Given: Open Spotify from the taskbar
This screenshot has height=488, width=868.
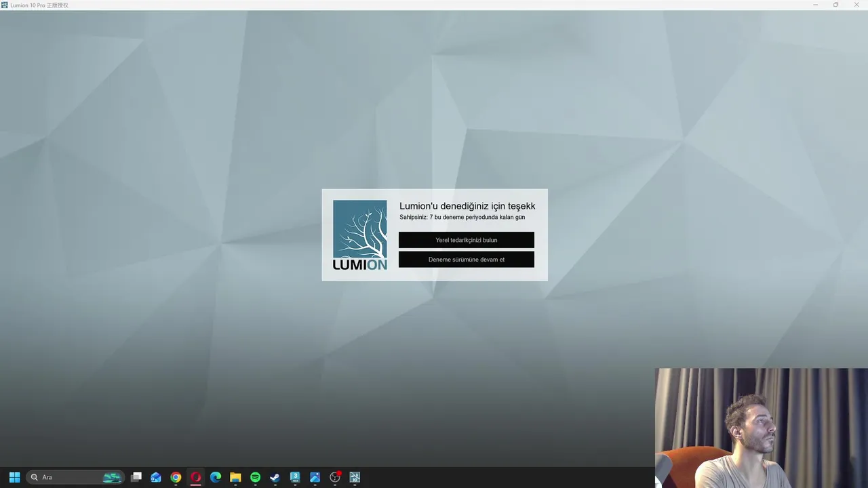Looking at the screenshot, I should (255, 477).
